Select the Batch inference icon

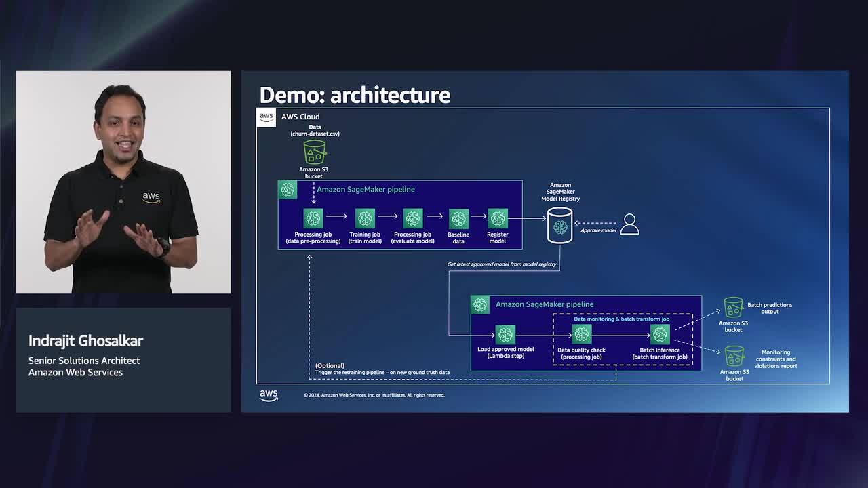[660, 335]
